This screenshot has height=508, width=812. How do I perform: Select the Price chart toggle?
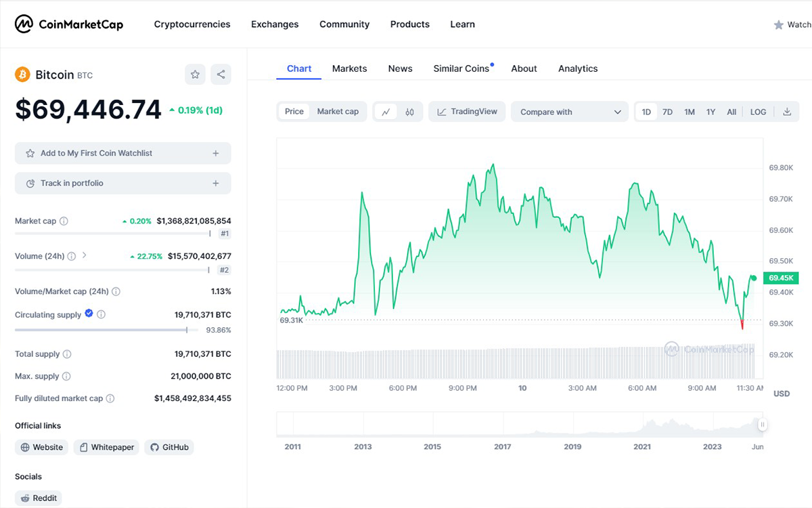[x=294, y=112]
